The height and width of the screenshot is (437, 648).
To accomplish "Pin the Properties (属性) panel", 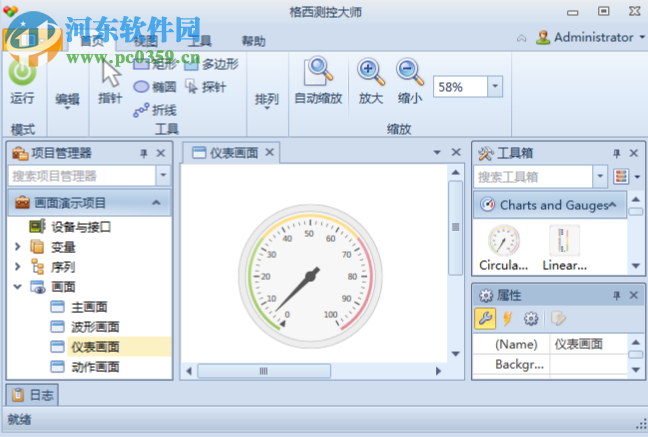I will coord(617,296).
